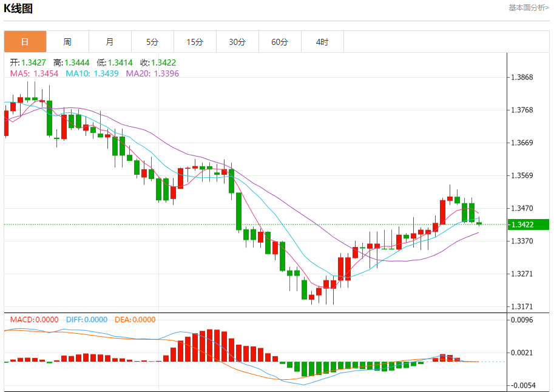Switch to the 周 weekly tab

click(x=67, y=42)
